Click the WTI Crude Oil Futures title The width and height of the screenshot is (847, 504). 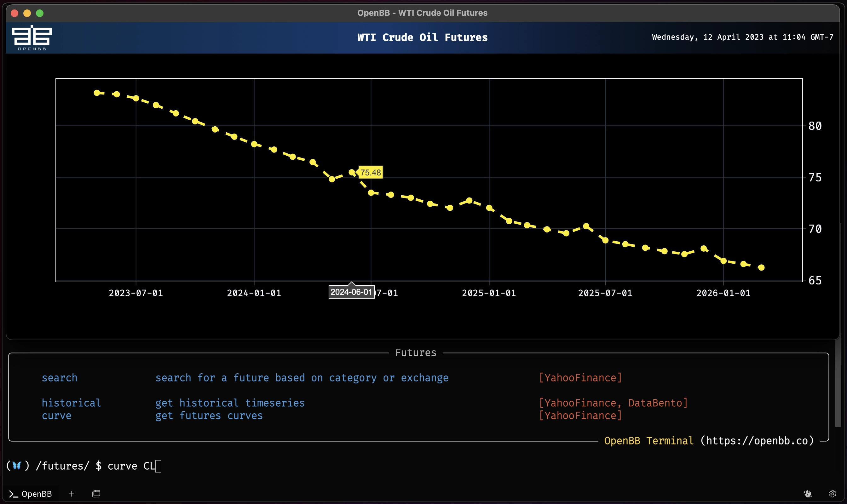click(422, 37)
